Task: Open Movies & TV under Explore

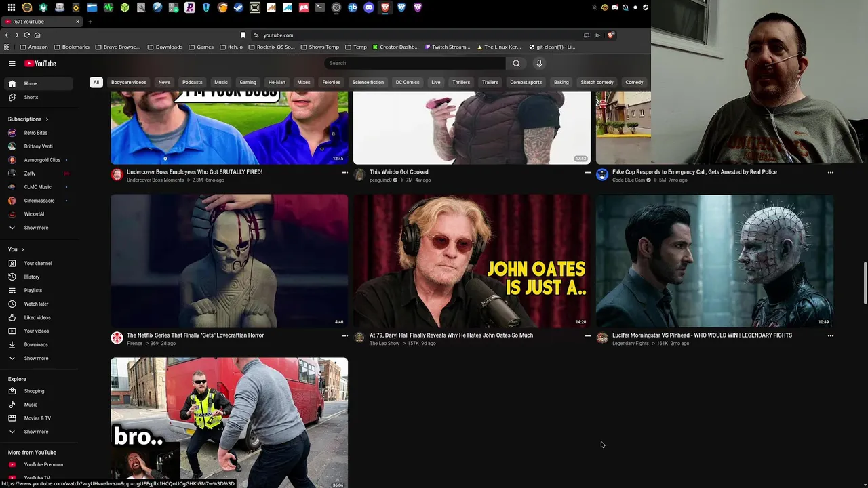Action: (37, 418)
